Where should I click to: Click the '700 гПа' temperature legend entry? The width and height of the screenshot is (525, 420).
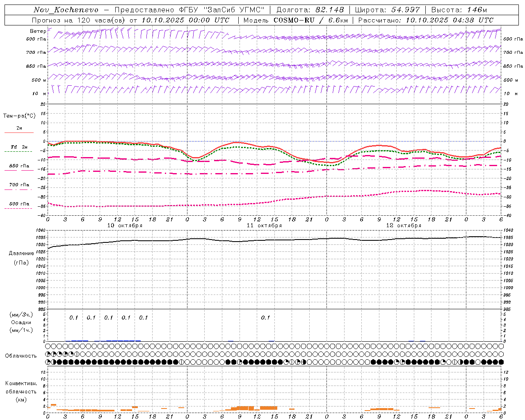pyautogui.click(x=19, y=185)
